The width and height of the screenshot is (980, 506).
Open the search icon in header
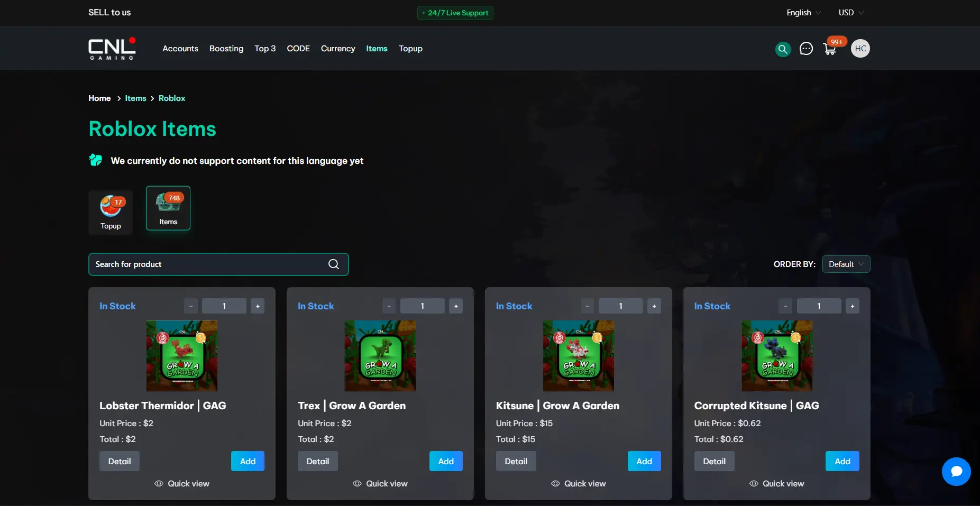pos(783,49)
